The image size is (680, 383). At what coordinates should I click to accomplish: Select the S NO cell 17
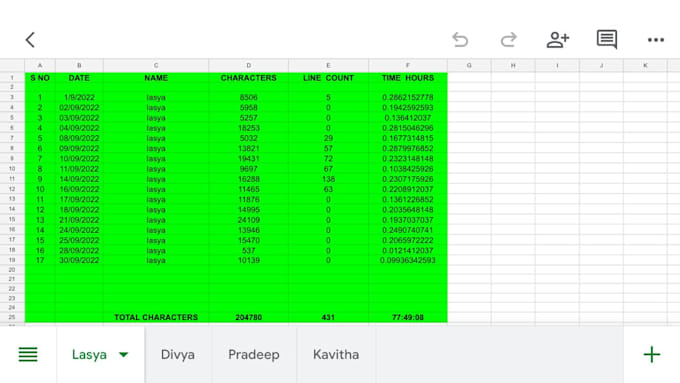point(40,260)
